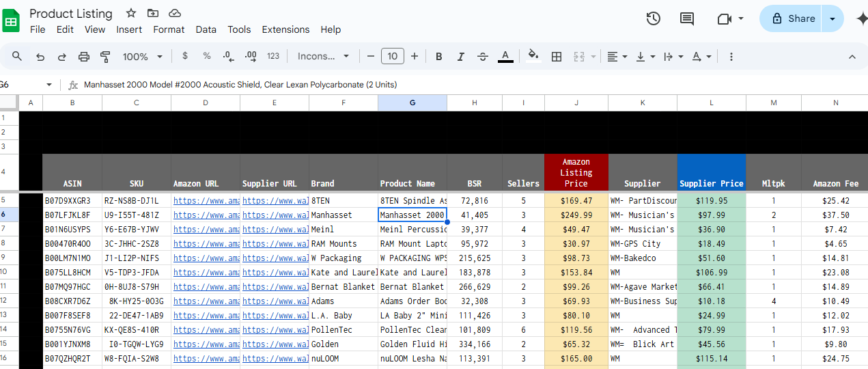Open text rotation dropdown
This screenshot has width=868, height=369.
pos(701,57)
